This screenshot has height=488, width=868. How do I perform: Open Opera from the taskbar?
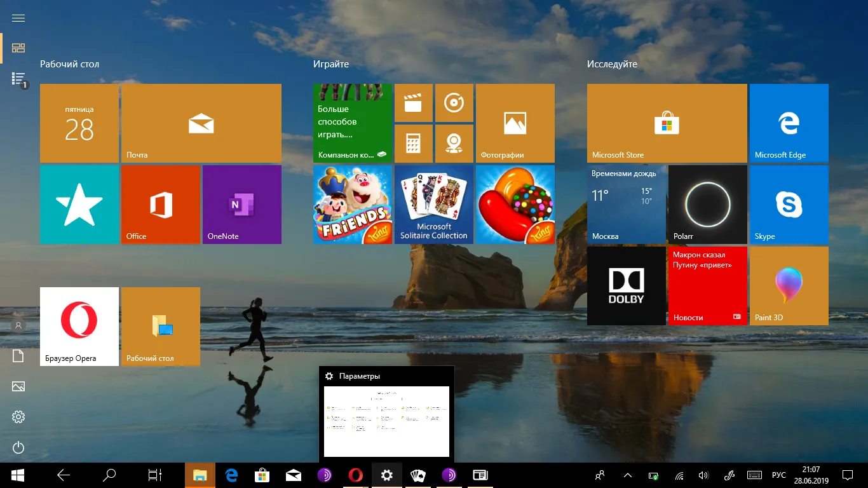point(356,475)
